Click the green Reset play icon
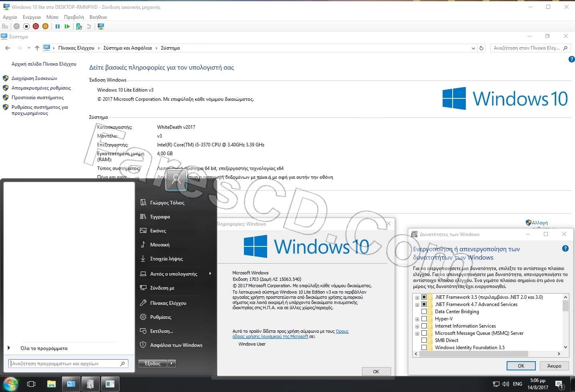Screen dimensions: 575x392 coord(67,26)
